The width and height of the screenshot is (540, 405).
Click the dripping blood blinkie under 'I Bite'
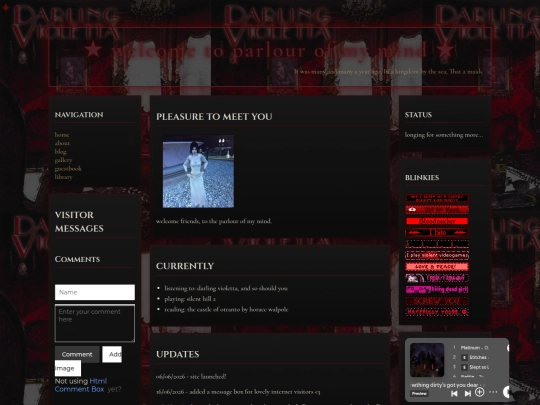437,244
